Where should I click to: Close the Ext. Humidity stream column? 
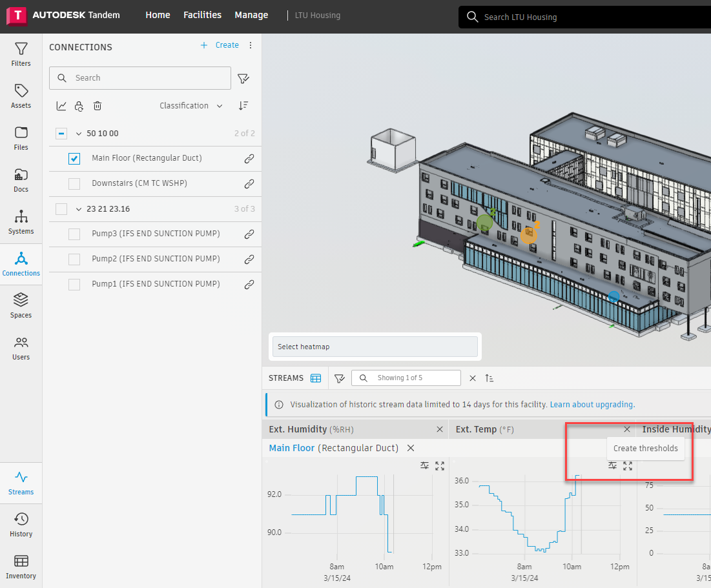(x=439, y=429)
